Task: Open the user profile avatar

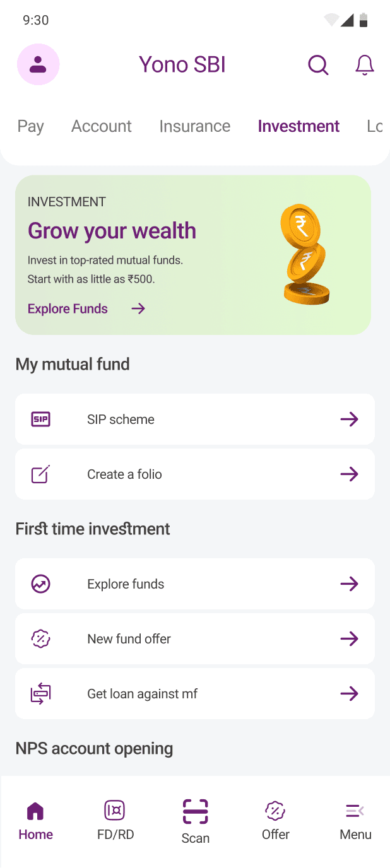Action: [x=38, y=64]
